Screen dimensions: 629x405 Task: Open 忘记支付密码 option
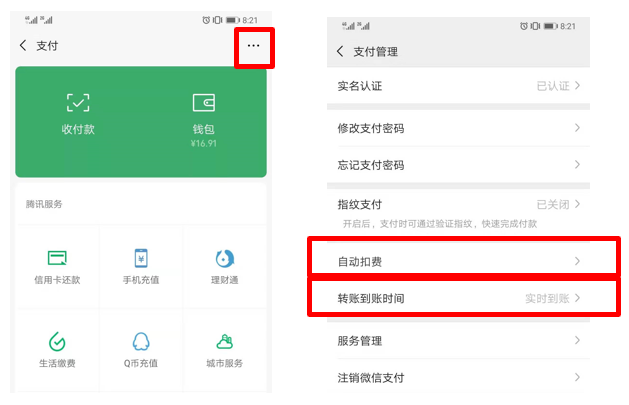click(x=459, y=165)
